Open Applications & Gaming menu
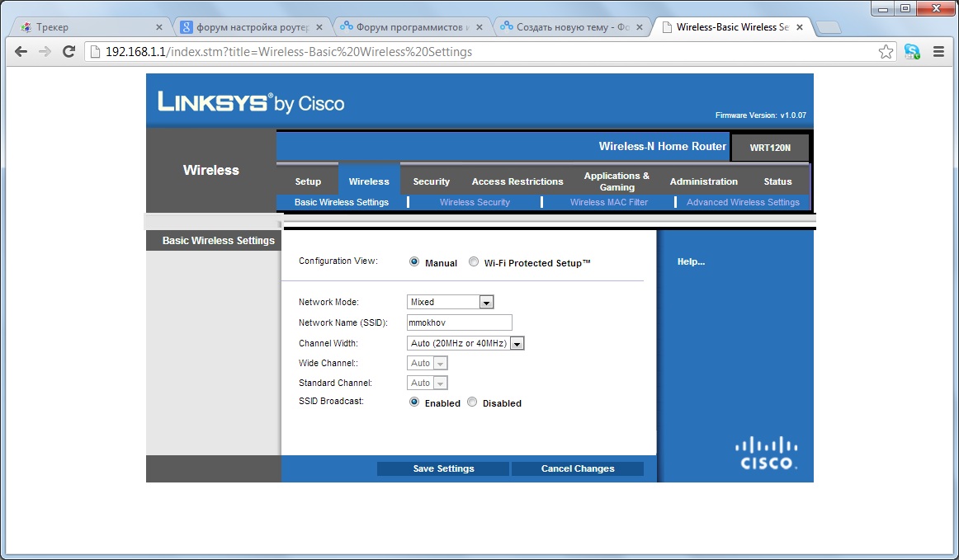Viewport: 959px width, 560px height. [616, 181]
